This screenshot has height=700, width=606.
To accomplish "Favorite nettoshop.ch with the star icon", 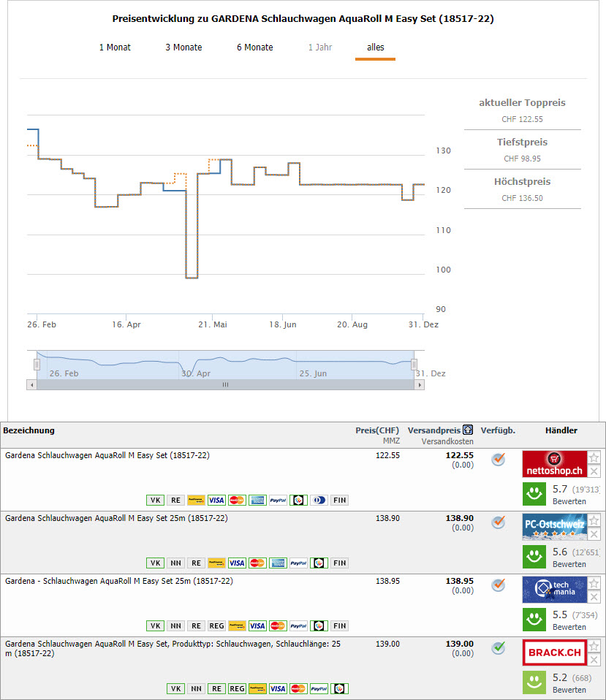I will [x=594, y=457].
